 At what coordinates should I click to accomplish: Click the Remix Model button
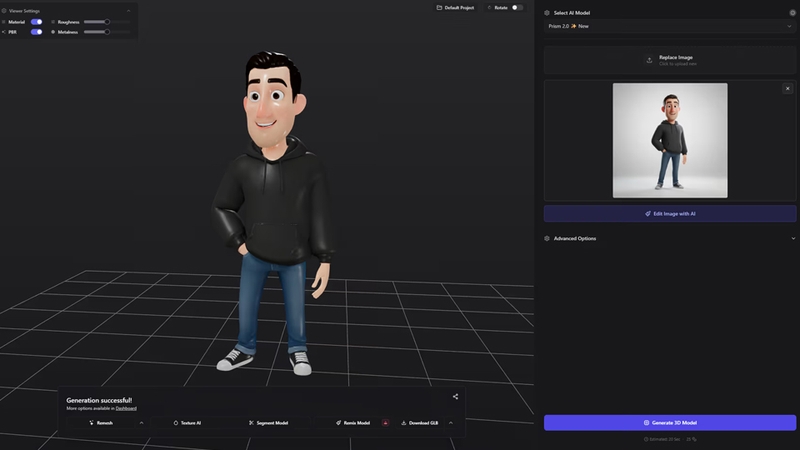point(353,423)
